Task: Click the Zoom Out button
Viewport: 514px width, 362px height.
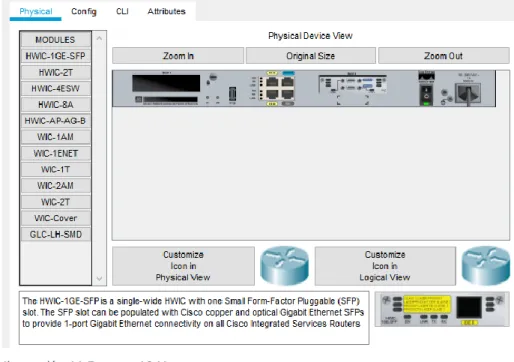Action: click(443, 56)
